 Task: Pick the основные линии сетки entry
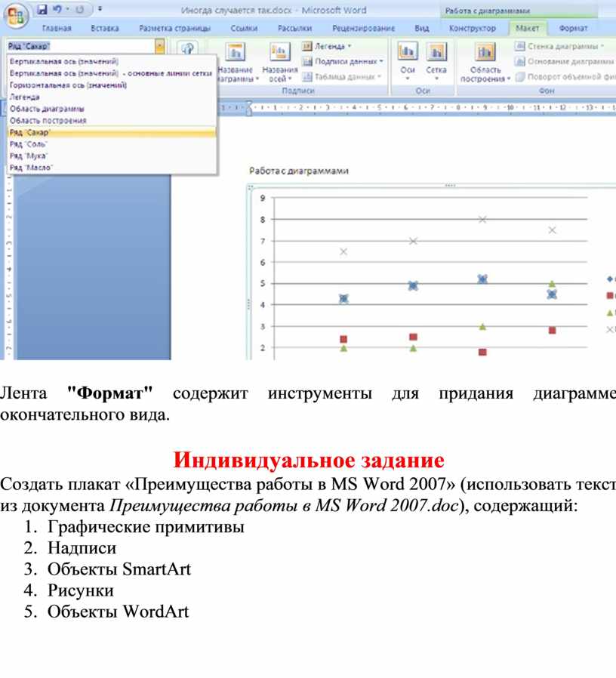click(x=111, y=73)
